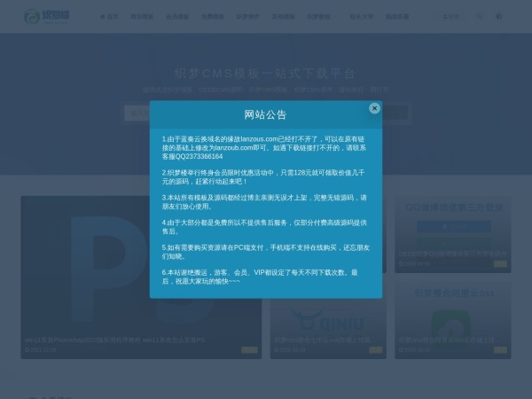Click the win11安装Photoshop2022 article title

(114, 340)
